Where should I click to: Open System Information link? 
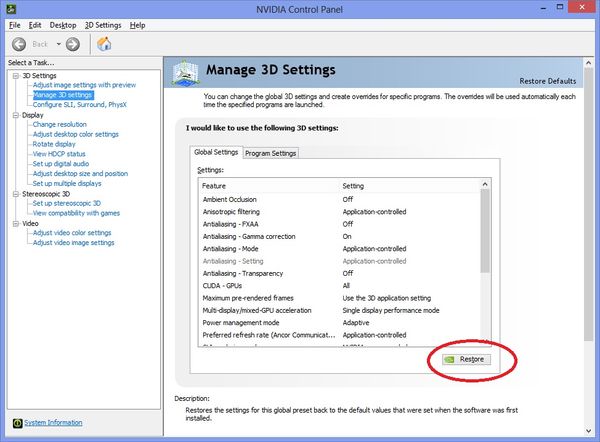click(x=53, y=422)
